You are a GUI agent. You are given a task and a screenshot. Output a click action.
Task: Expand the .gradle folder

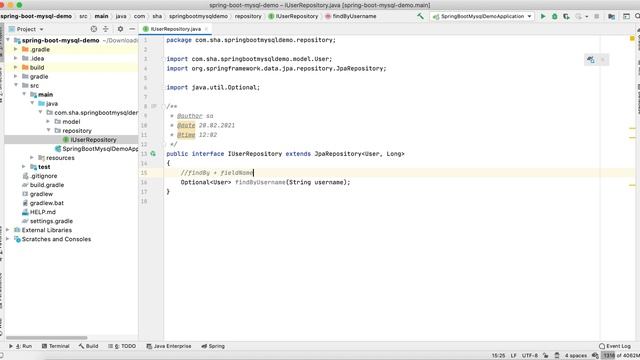pyautogui.click(x=16, y=49)
